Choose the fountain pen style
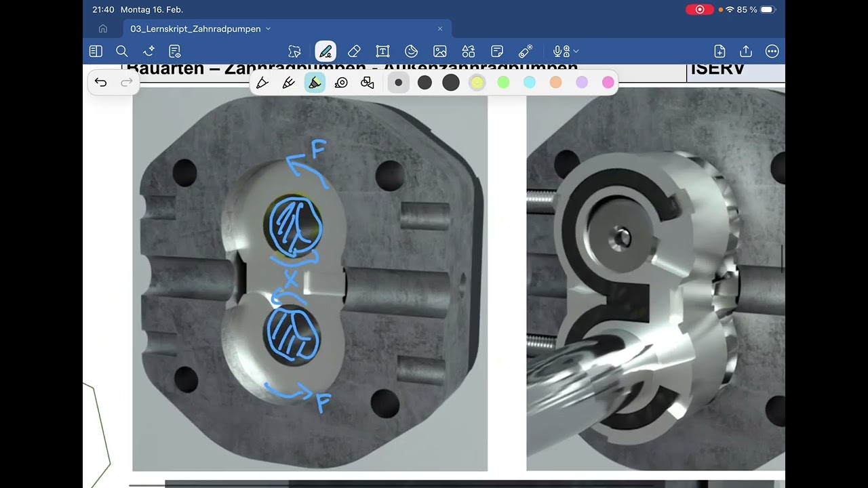The image size is (868, 488). [x=262, y=83]
